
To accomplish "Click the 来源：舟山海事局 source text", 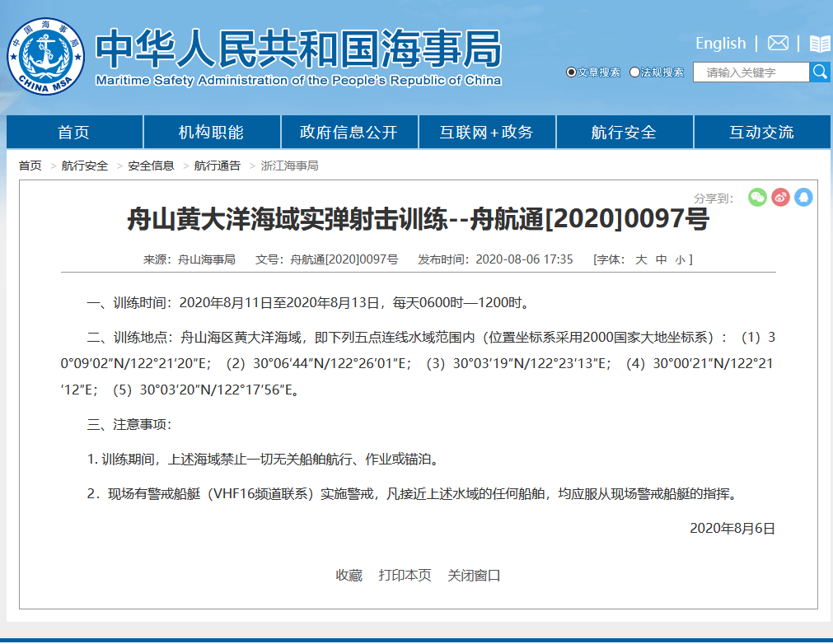I will coord(190,259).
